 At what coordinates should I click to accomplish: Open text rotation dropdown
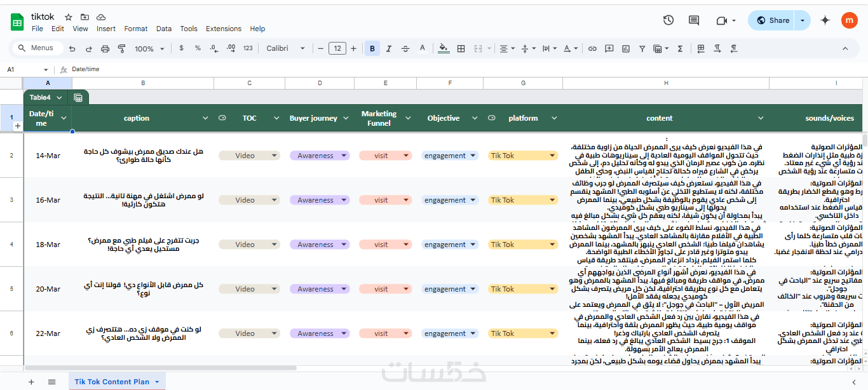click(571, 48)
